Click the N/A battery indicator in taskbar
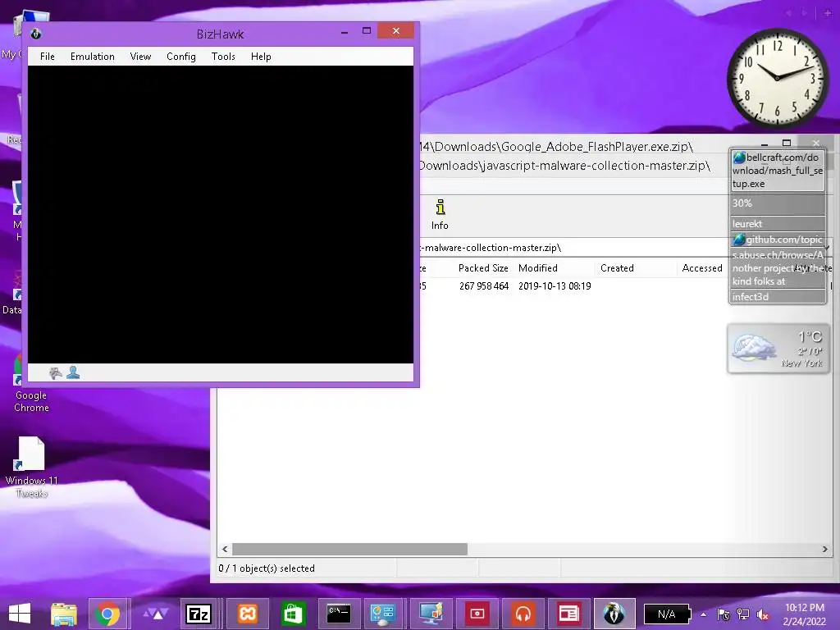The width and height of the screenshot is (840, 630). tap(668, 614)
